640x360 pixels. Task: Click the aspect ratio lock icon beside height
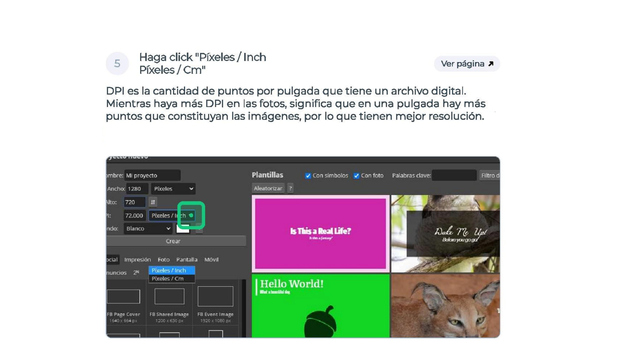coord(153,202)
